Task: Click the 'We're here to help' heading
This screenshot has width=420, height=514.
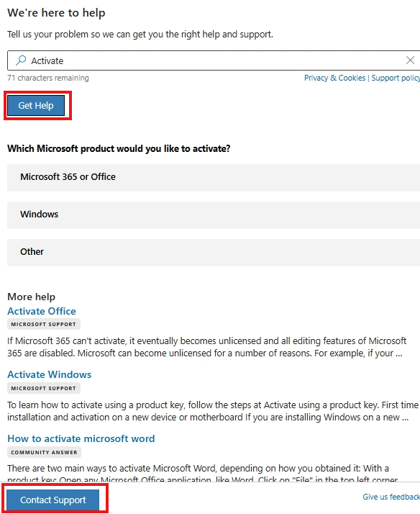Action: click(x=56, y=13)
